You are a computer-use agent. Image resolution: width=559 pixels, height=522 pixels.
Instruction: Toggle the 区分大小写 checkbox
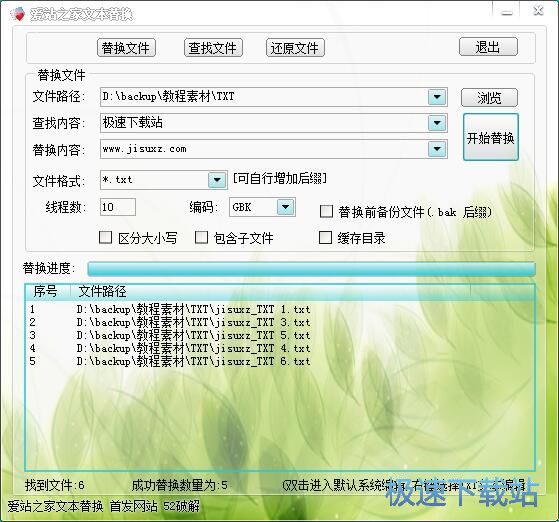point(105,237)
